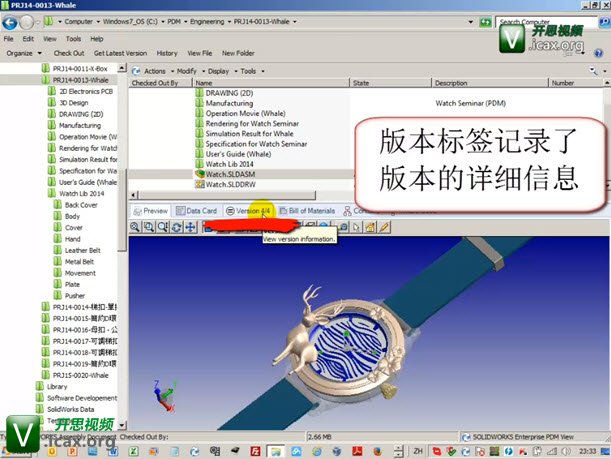The image size is (611, 459).
Task: Click the Zoom to Area icon
Action: click(148, 227)
